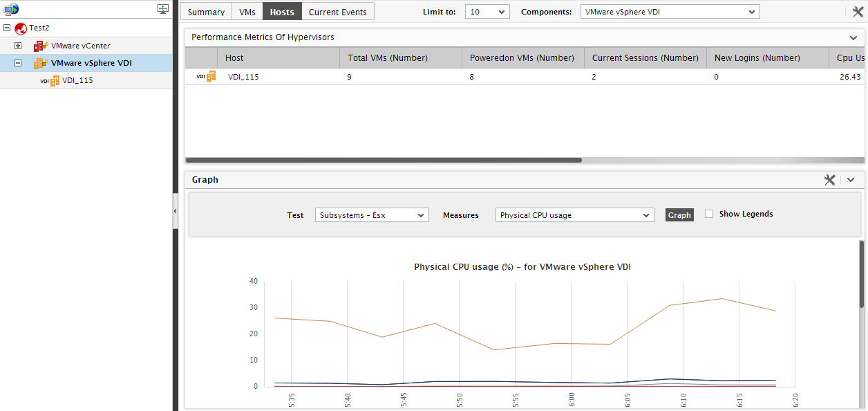
Task: Select Test2 in the tree
Action: (39, 28)
